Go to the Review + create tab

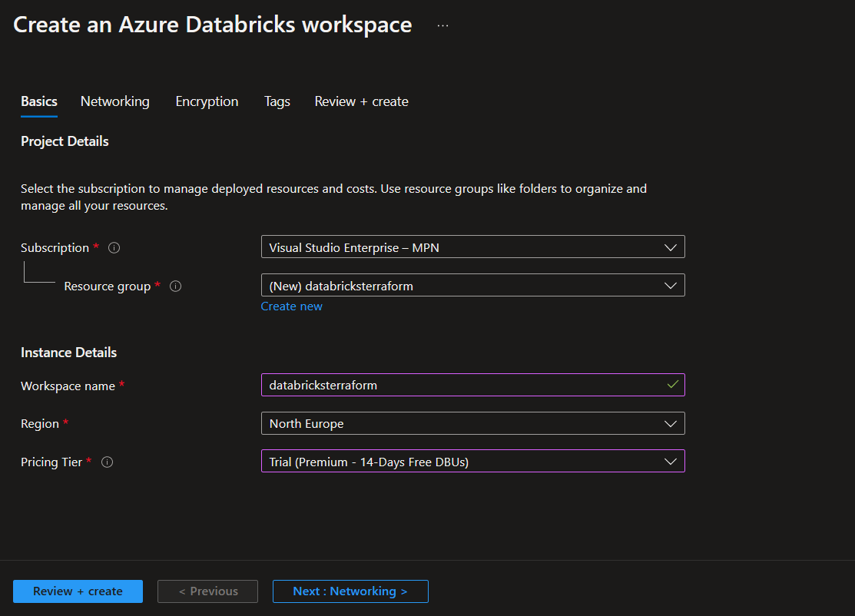pyautogui.click(x=362, y=101)
